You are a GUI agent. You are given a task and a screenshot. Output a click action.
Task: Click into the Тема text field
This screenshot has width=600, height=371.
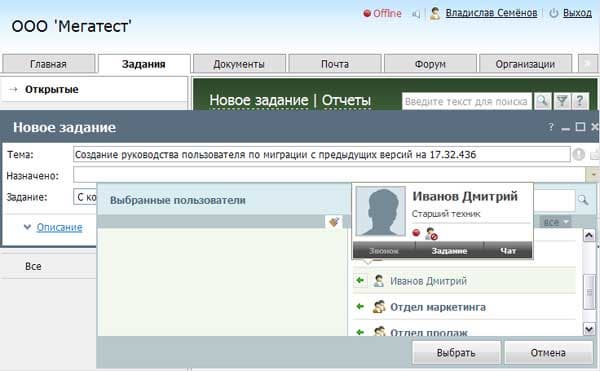321,155
